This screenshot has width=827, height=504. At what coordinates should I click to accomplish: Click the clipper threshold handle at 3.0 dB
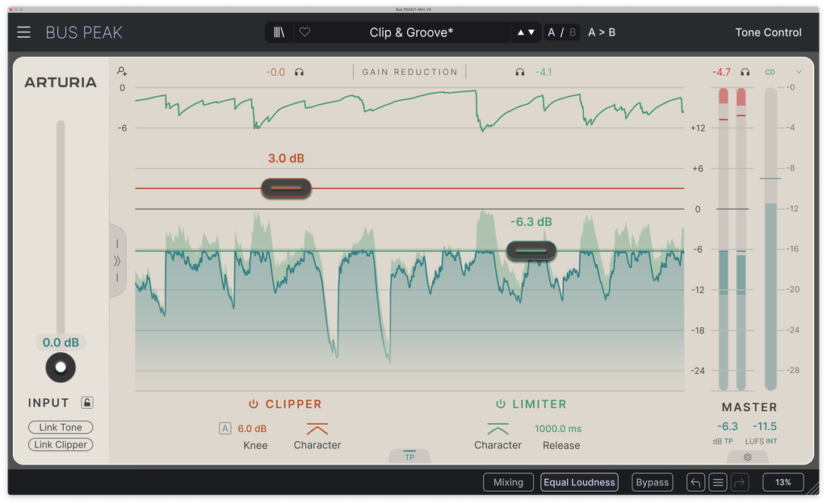tap(287, 188)
